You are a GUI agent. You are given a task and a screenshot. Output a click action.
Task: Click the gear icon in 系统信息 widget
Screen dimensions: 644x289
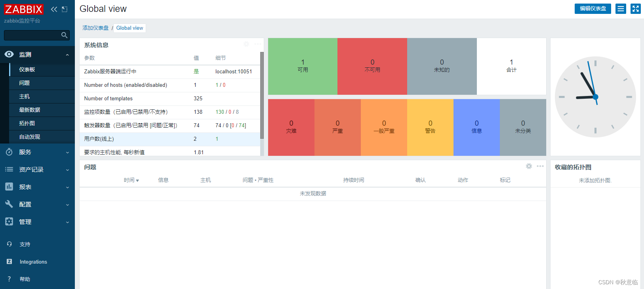pyautogui.click(x=246, y=44)
